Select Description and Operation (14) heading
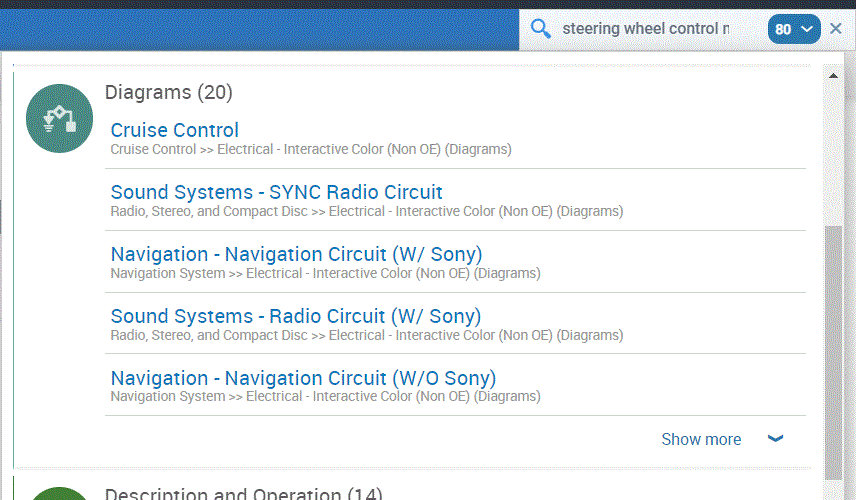The width and height of the screenshot is (856, 500). [243, 494]
